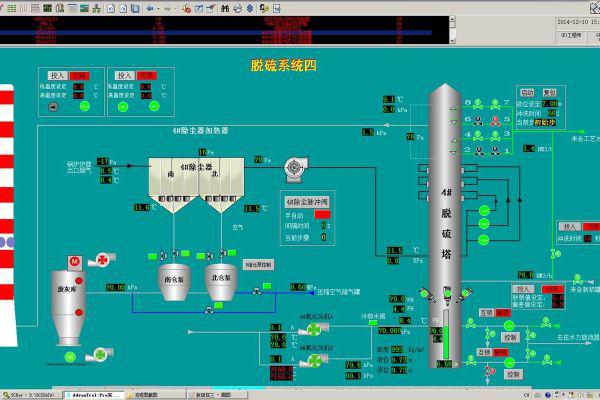
Task: Click the blue back arrow in toolbar
Action: pos(150,9)
